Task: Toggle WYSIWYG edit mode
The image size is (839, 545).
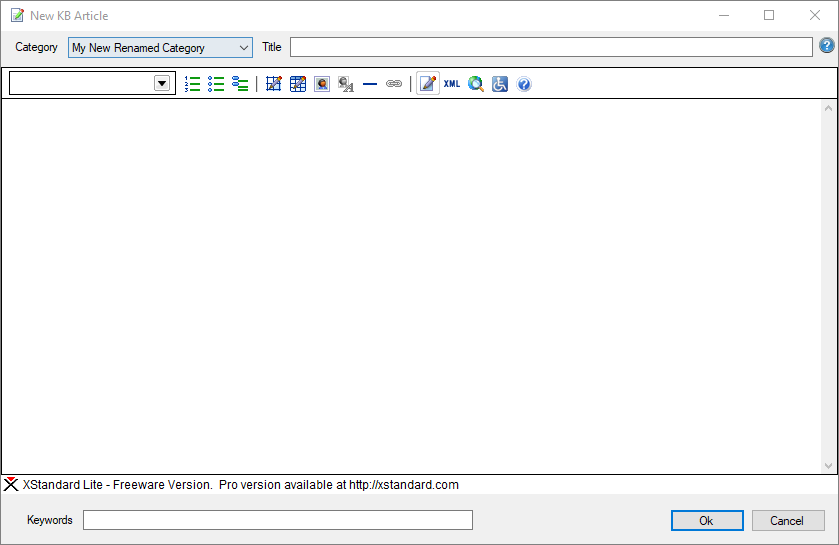Action: tap(428, 84)
